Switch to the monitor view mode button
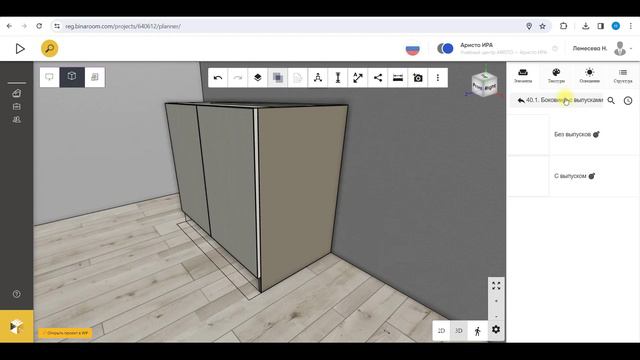Screen dimensions: 640x360 [x=49, y=77]
